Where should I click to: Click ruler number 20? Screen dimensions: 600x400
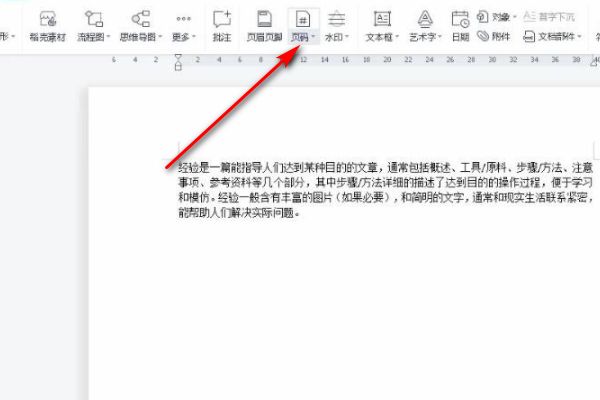(387, 59)
